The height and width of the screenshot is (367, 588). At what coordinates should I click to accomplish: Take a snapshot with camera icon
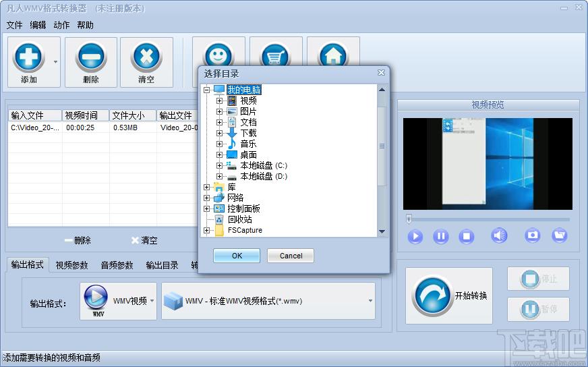533,235
